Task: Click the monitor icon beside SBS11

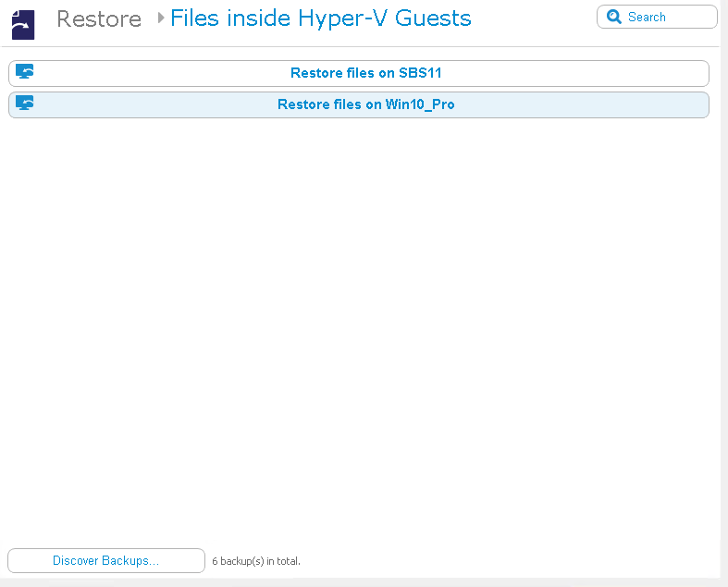Action: 25,72
